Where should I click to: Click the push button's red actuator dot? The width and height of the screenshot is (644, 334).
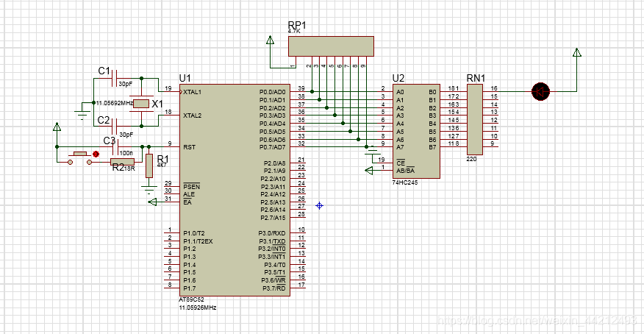[x=96, y=154]
